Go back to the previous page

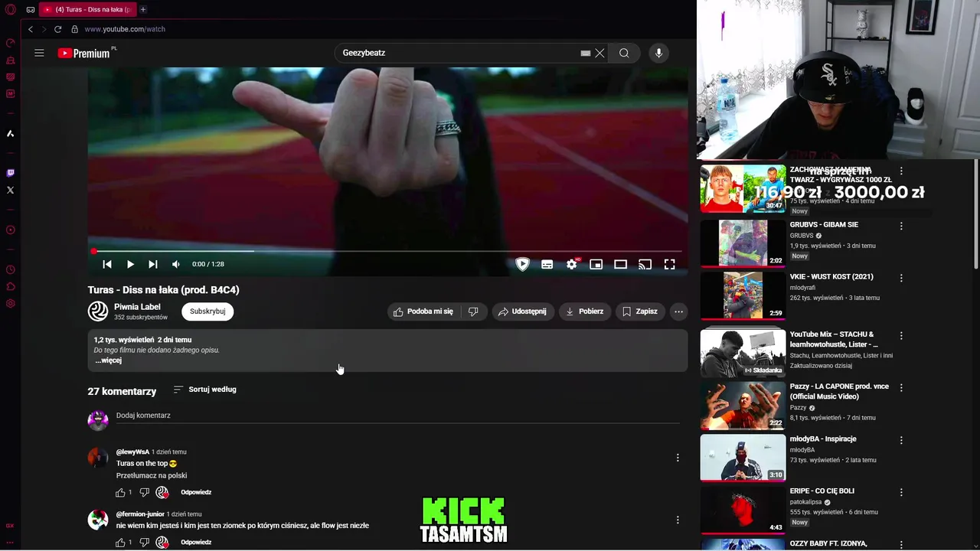pyautogui.click(x=31, y=29)
